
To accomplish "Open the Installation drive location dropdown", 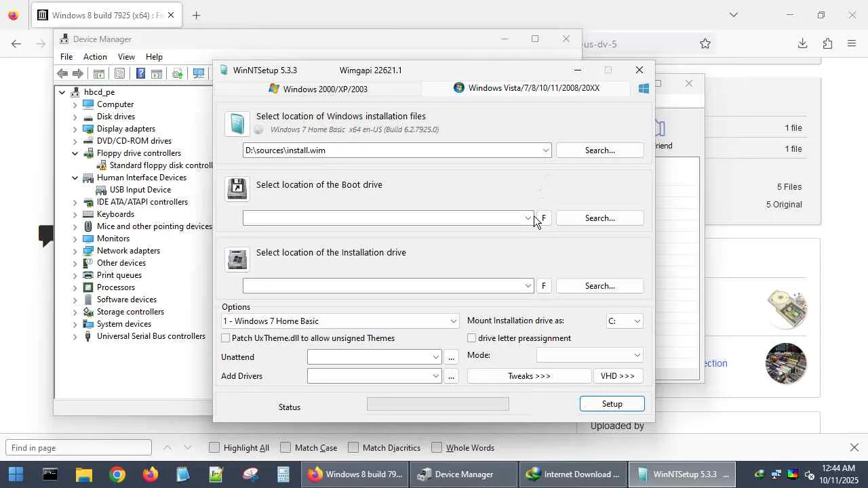I will pos(528,286).
